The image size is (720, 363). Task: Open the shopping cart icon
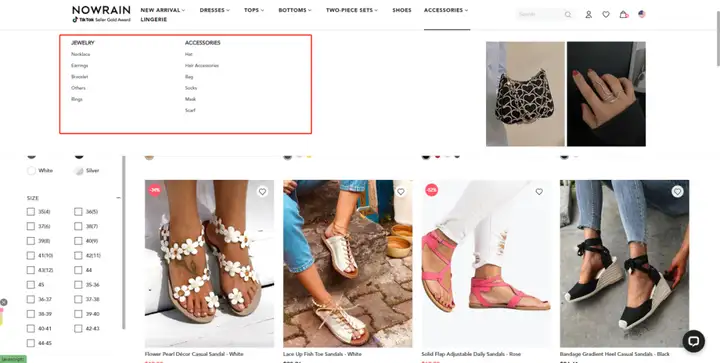624,14
